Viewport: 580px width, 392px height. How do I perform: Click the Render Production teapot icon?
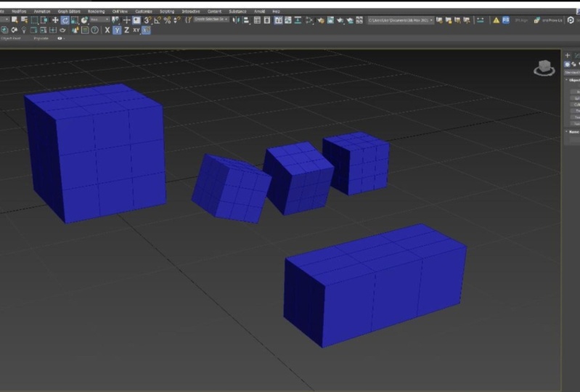(x=340, y=20)
